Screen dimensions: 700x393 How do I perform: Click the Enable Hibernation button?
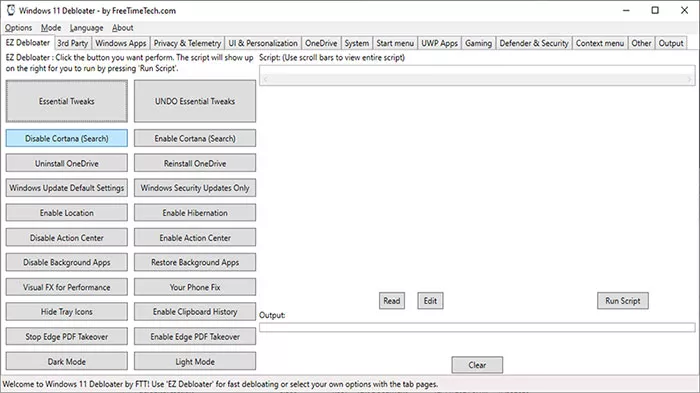(195, 213)
